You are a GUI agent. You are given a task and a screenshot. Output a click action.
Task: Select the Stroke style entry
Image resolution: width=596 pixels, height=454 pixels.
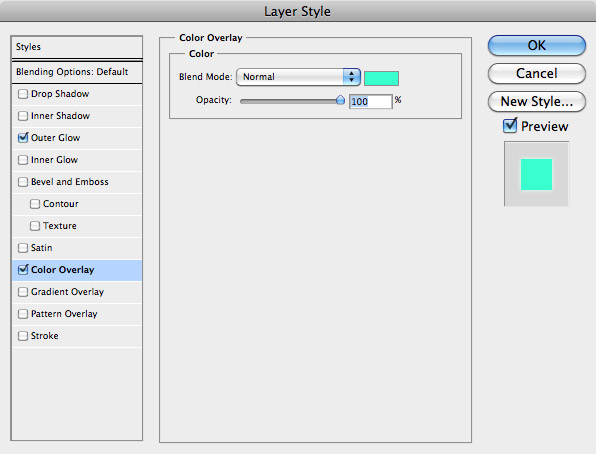click(x=77, y=336)
